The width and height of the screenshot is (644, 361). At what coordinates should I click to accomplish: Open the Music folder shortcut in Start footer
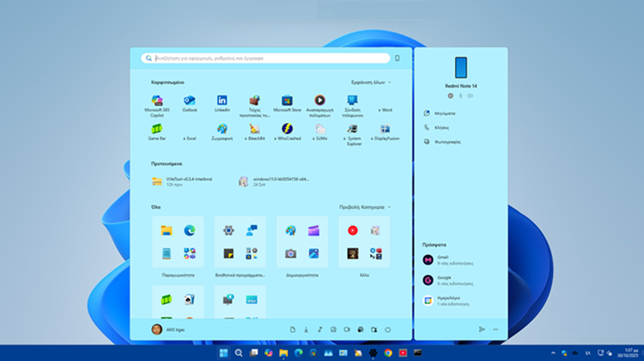click(319, 330)
